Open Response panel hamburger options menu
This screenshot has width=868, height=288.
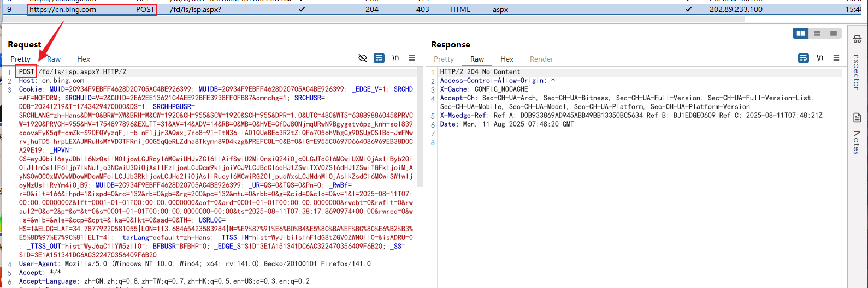[x=836, y=58]
